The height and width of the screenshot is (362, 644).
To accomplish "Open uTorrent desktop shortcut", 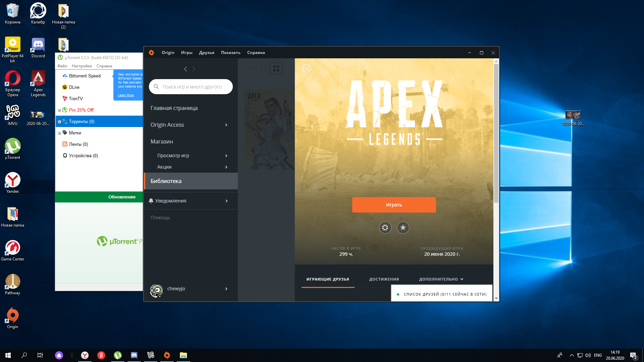I will point(12,149).
